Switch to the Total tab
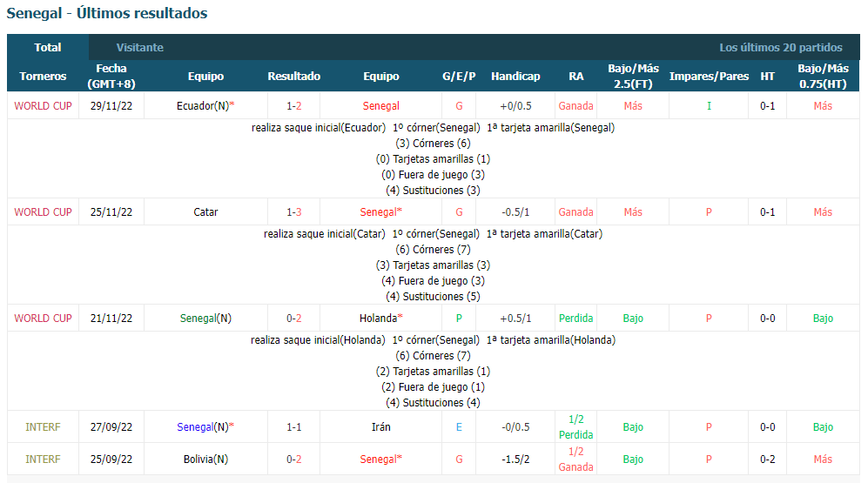Image resolution: width=868 pixels, height=483 pixels. [x=48, y=48]
